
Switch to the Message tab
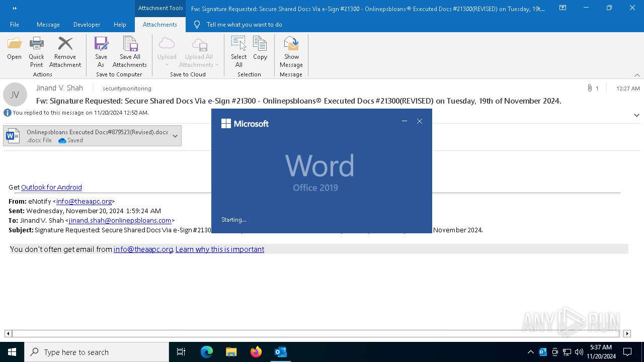pyautogui.click(x=48, y=25)
